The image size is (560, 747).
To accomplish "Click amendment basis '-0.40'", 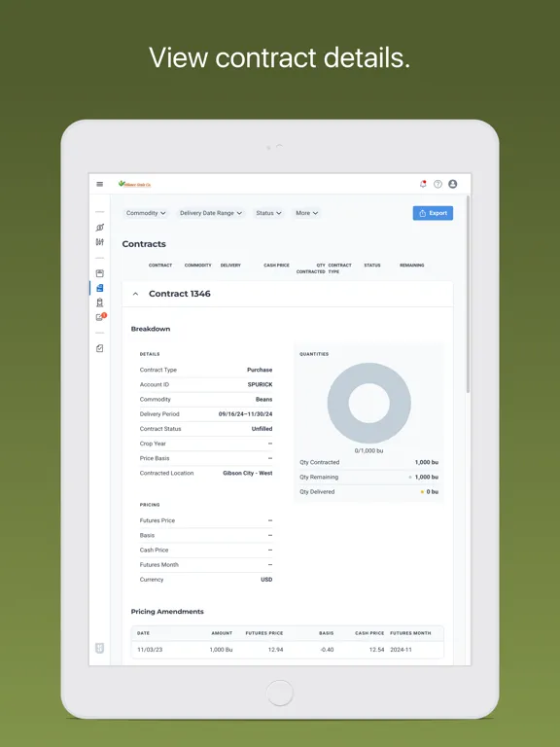I will [327, 650].
